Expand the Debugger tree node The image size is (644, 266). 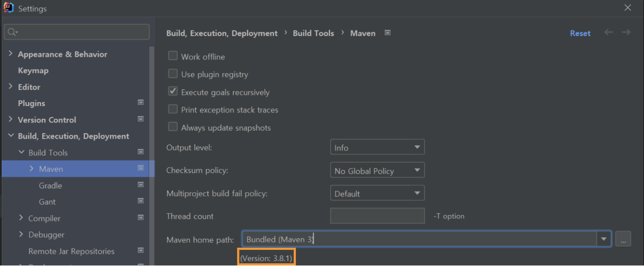21,234
